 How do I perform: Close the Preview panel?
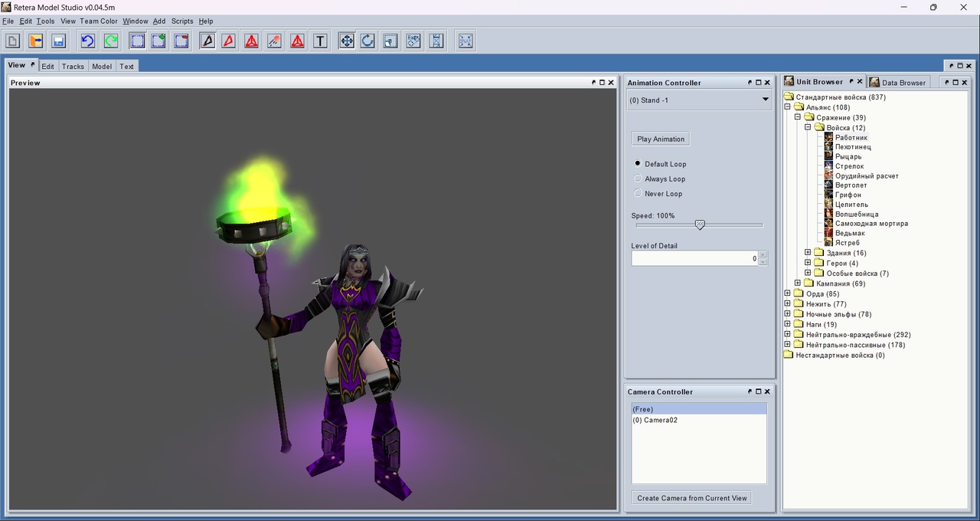point(611,82)
